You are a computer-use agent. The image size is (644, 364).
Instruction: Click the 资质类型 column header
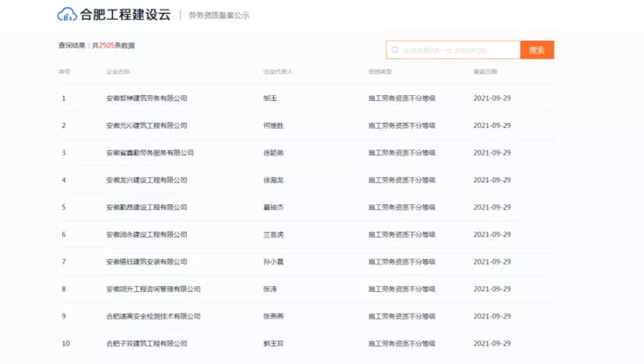point(380,71)
